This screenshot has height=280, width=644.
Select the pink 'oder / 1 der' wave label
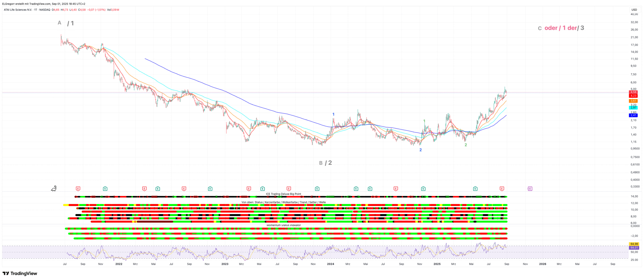click(561, 28)
